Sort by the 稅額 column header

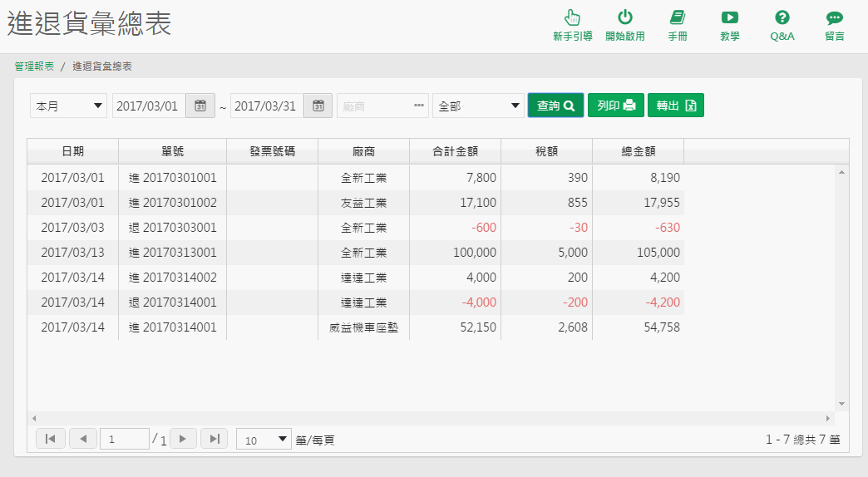click(546, 151)
